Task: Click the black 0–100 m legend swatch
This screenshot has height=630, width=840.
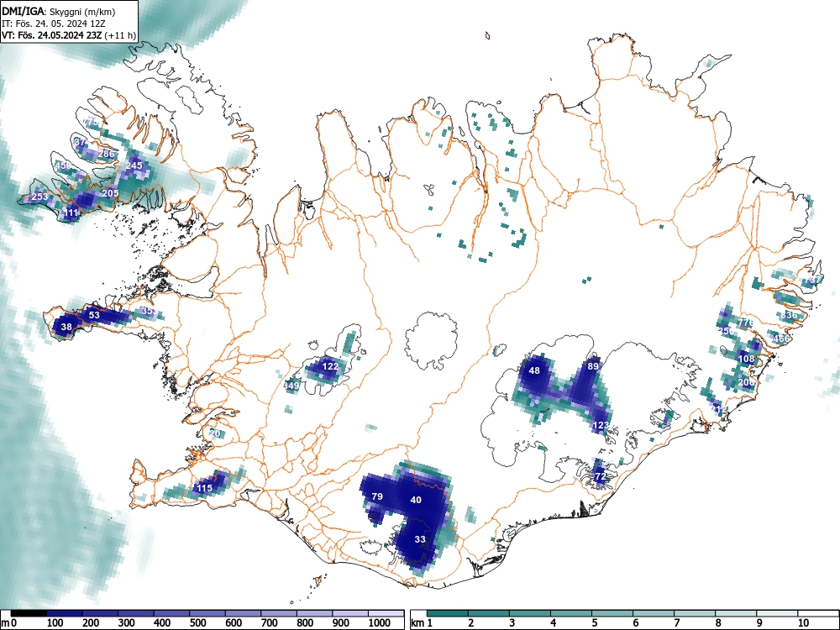Action: pyautogui.click(x=29, y=613)
